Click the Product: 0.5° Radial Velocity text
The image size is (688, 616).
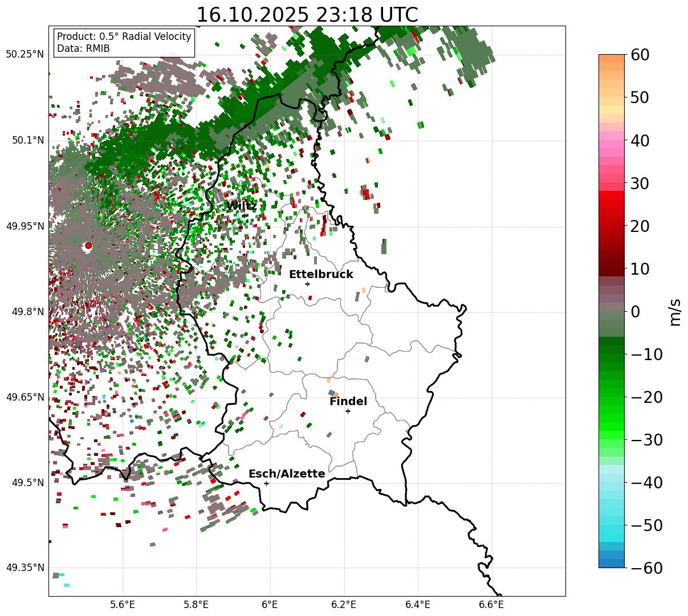pos(124,36)
